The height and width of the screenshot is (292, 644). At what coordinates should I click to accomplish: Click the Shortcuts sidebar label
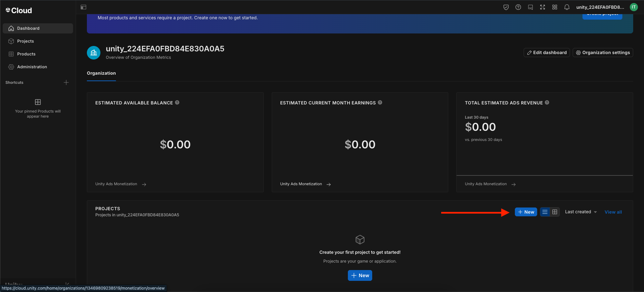(x=15, y=82)
